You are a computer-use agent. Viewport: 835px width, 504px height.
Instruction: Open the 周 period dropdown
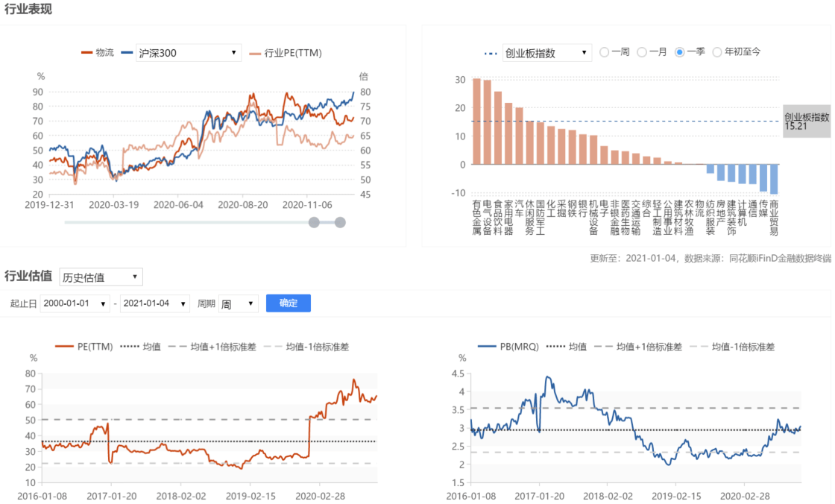[x=238, y=303]
